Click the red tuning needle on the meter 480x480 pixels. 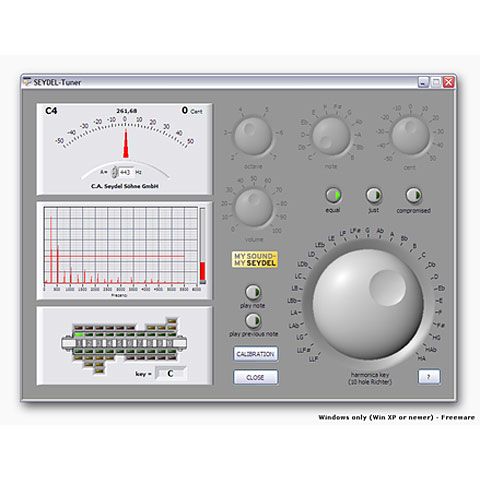(x=126, y=144)
